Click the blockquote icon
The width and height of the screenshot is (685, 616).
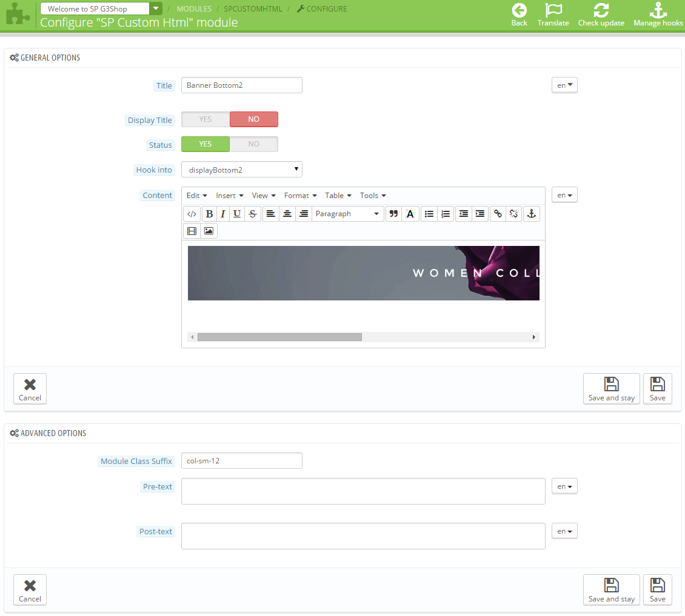[393, 214]
